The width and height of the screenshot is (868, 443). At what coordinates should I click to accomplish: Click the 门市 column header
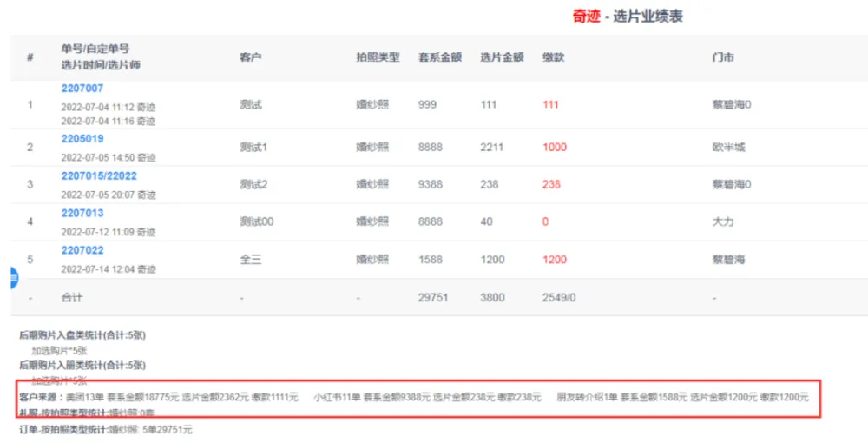tap(722, 57)
